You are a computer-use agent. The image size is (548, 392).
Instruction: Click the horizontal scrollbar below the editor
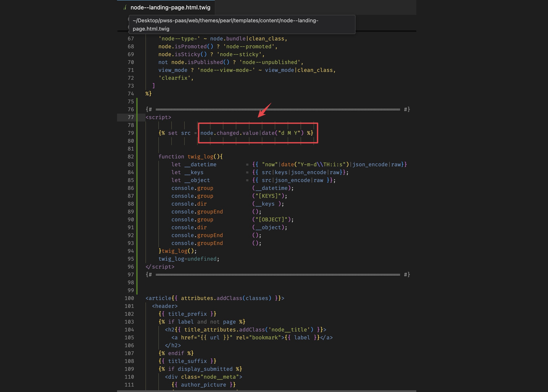(x=266, y=391)
